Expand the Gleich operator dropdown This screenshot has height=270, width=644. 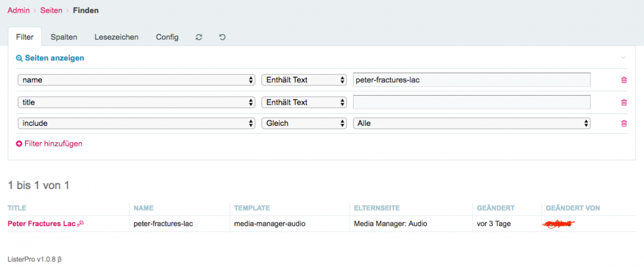tap(304, 123)
